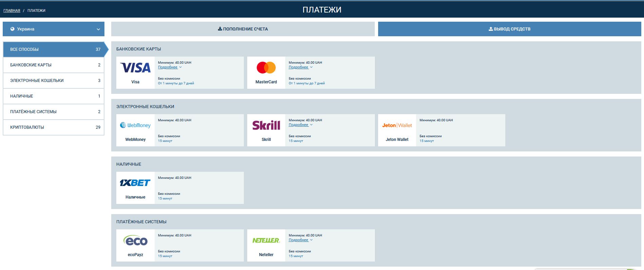
Task: Click Jeton Wallet minimum 40.00 UAH text
Action: point(436,120)
